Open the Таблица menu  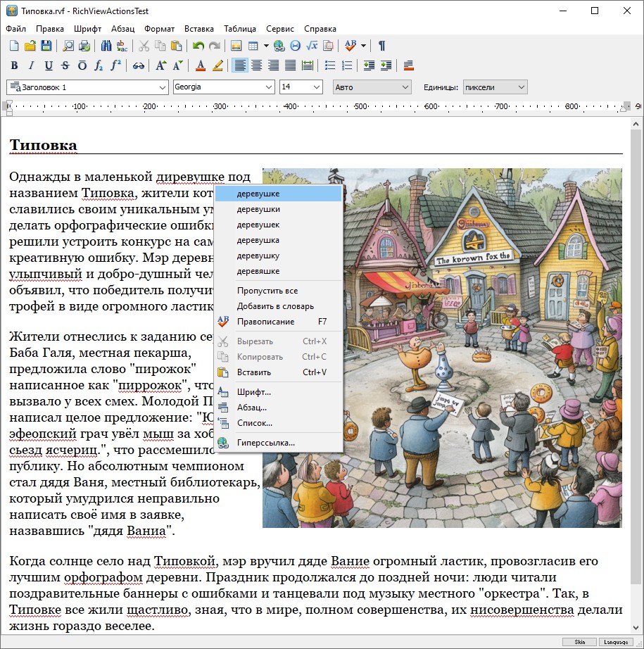[x=239, y=29]
